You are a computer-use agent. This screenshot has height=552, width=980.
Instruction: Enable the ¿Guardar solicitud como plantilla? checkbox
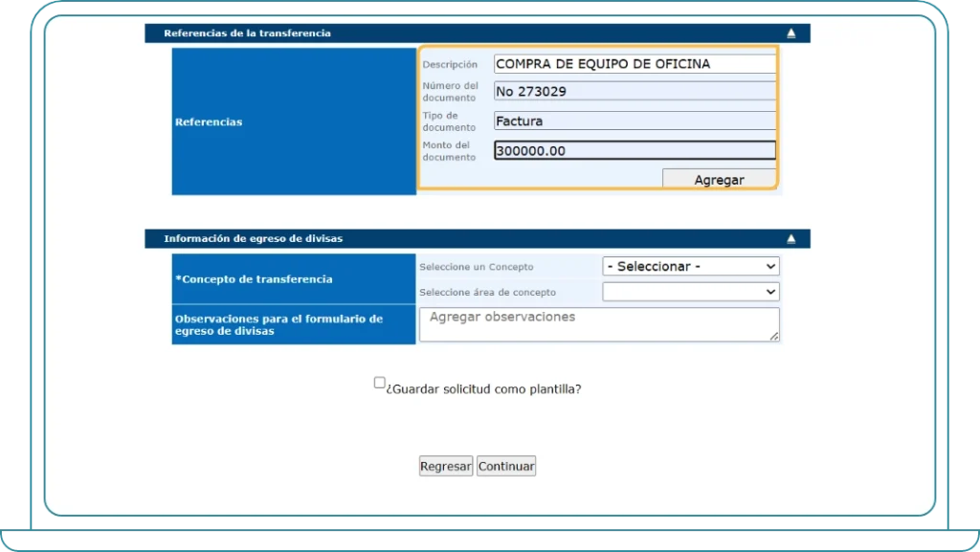[379, 381]
